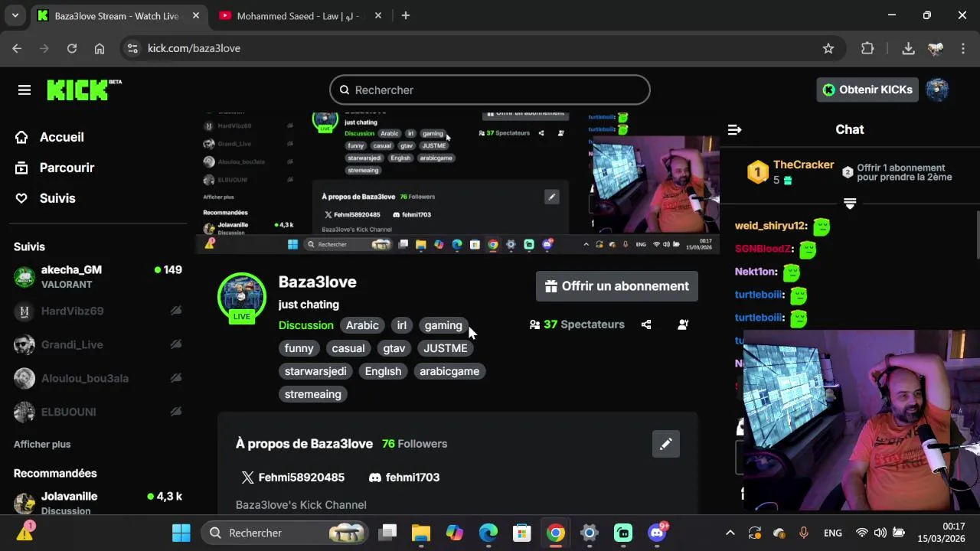Bookmark this page with the star icon
The width and height of the screenshot is (980, 551).
tap(828, 48)
